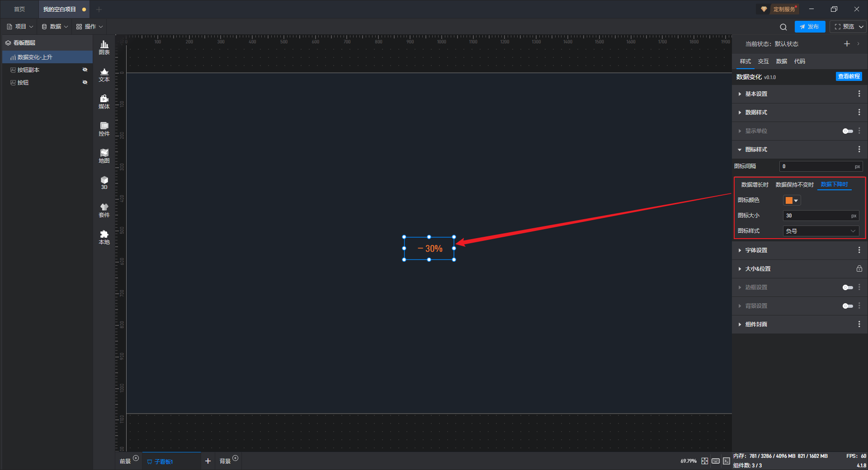The image size is (868, 470).
Task: Expand the 大小&位置 section
Action: tap(740, 269)
